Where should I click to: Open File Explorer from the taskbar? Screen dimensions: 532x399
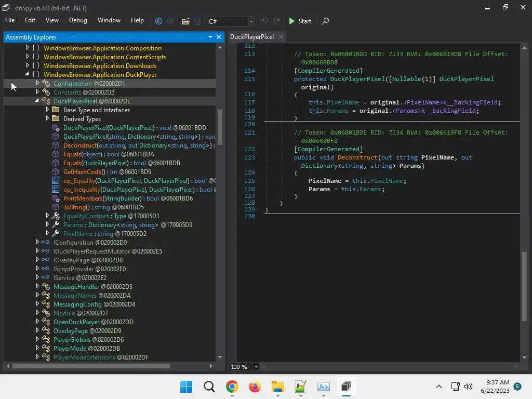pyautogui.click(x=277, y=387)
